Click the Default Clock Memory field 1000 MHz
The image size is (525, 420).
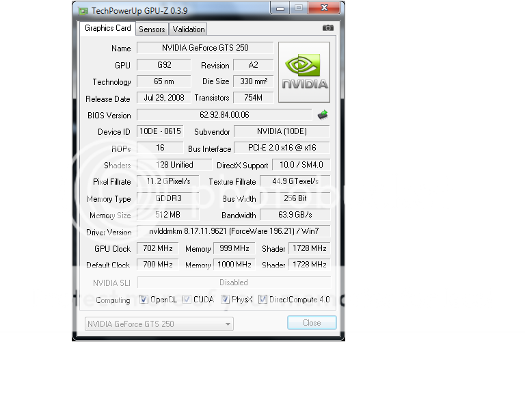234,265
